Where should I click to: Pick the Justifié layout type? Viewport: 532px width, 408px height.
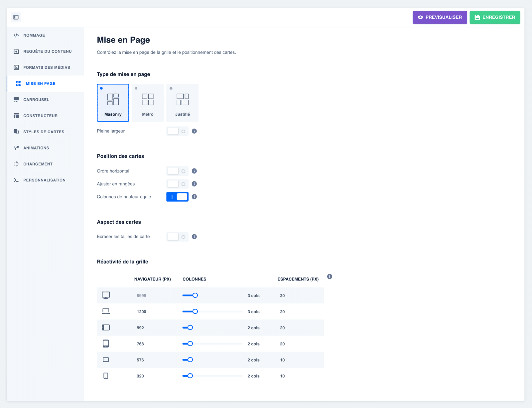[x=183, y=103]
